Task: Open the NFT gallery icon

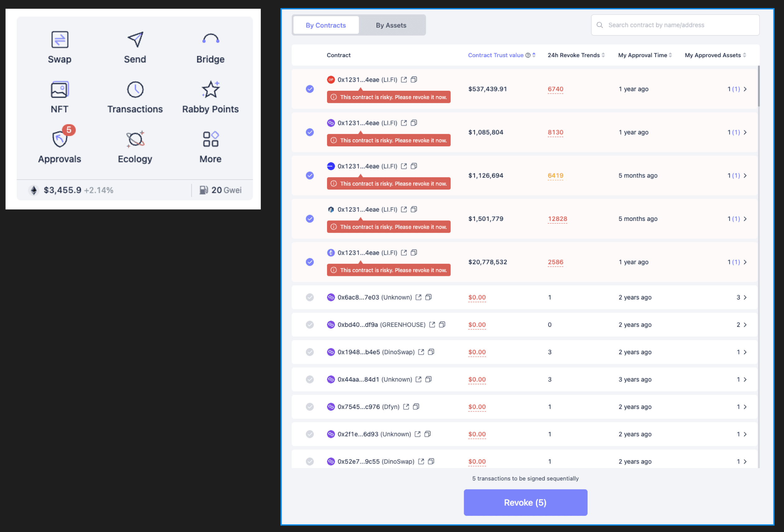Action: [60, 90]
